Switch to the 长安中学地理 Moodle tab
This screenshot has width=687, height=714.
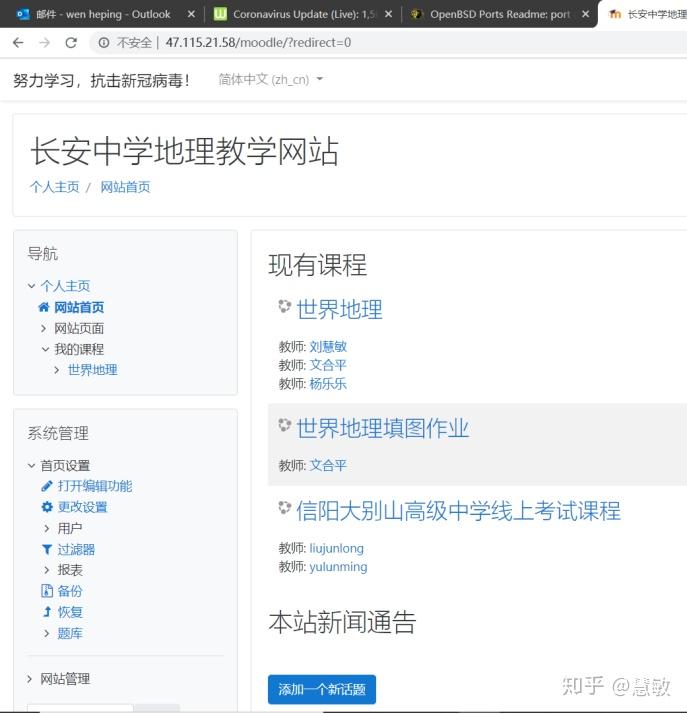[x=646, y=14]
